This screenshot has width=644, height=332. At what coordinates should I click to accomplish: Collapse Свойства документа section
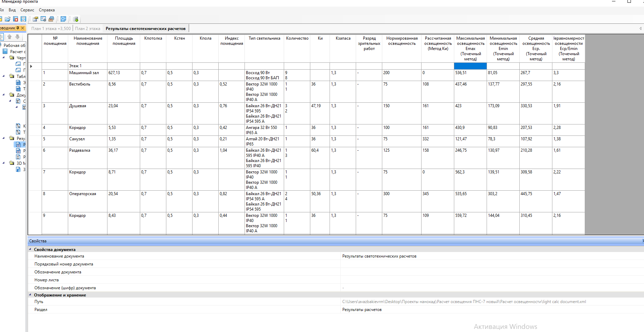point(30,249)
